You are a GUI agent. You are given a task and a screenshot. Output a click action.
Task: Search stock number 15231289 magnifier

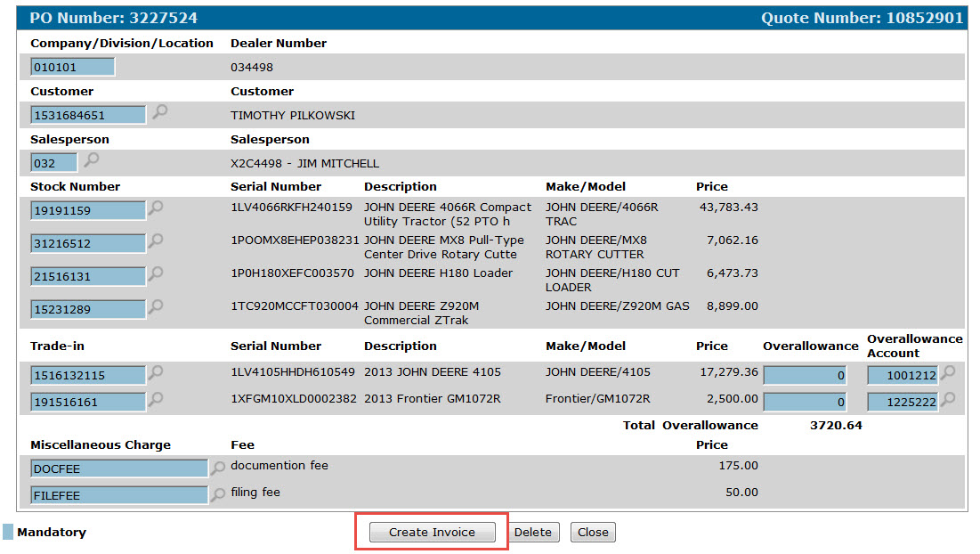[x=156, y=306]
